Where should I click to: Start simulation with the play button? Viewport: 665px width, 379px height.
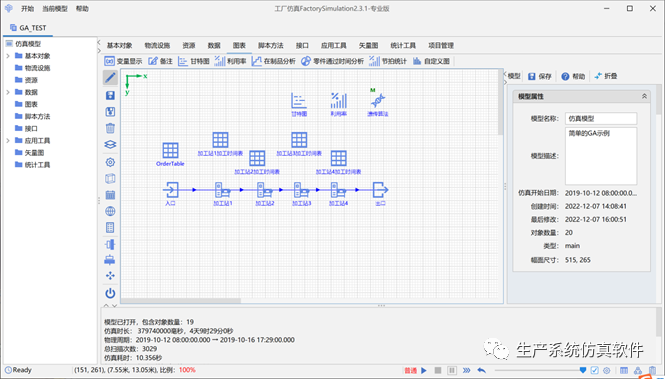pos(424,371)
